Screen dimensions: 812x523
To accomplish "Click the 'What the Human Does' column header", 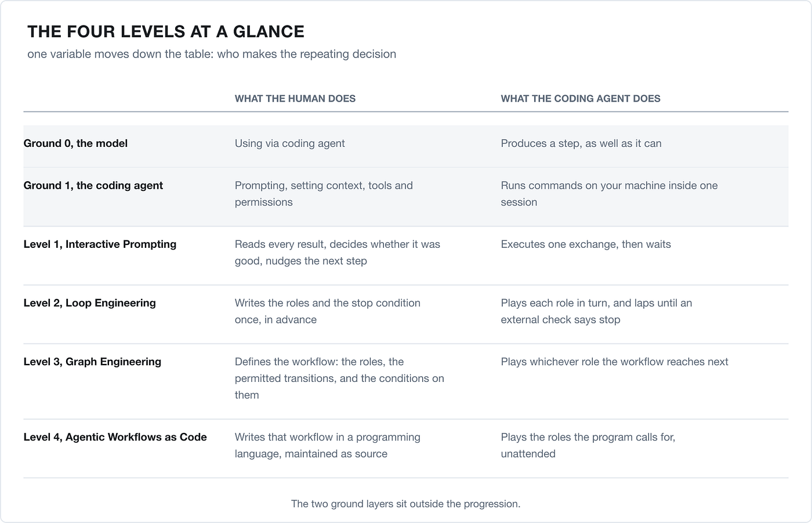I will pos(295,99).
